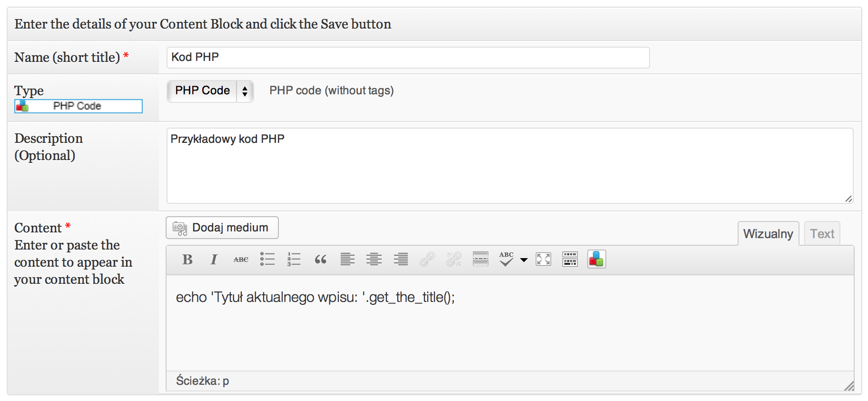Insert a bulleted list

(x=267, y=260)
